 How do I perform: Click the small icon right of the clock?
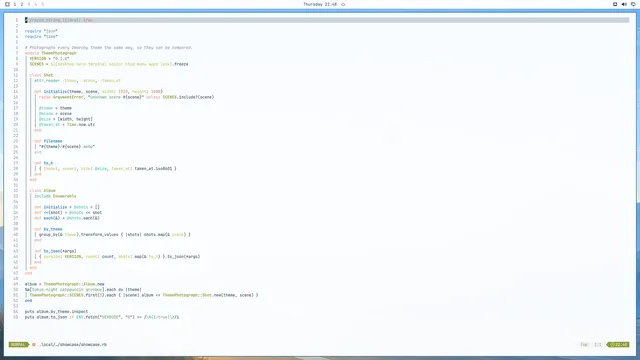click(343, 4)
